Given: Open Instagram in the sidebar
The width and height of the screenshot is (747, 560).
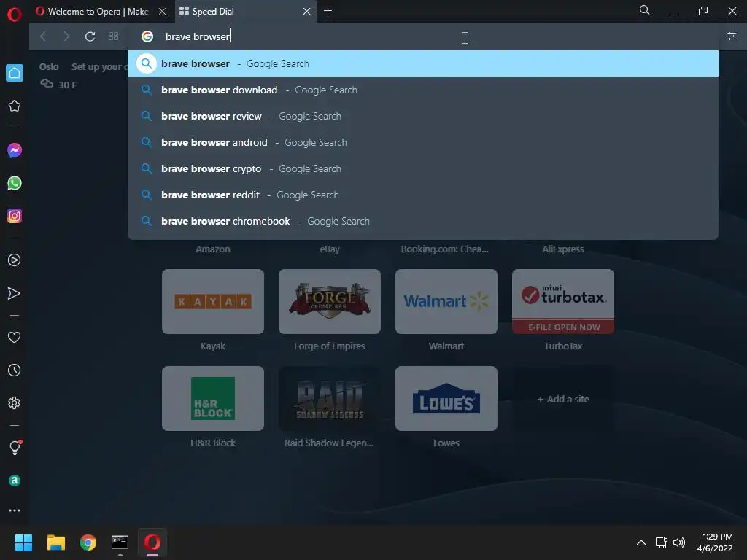Looking at the screenshot, I should coord(15,216).
